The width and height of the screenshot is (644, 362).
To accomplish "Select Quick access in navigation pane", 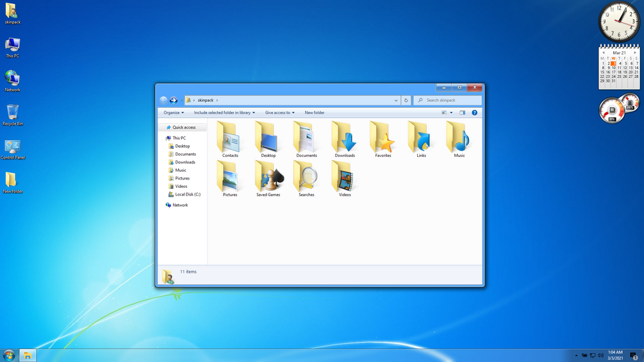I will (x=183, y=128).
